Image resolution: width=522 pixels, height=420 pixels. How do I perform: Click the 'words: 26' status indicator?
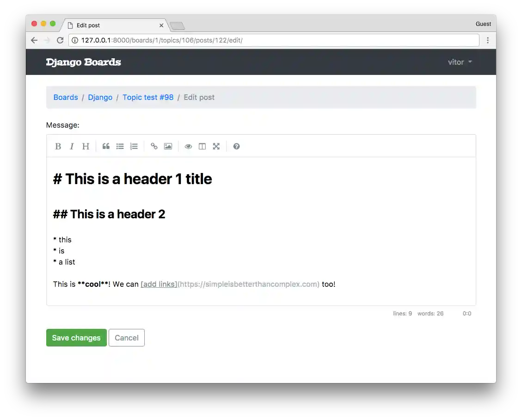pos(430,314)
